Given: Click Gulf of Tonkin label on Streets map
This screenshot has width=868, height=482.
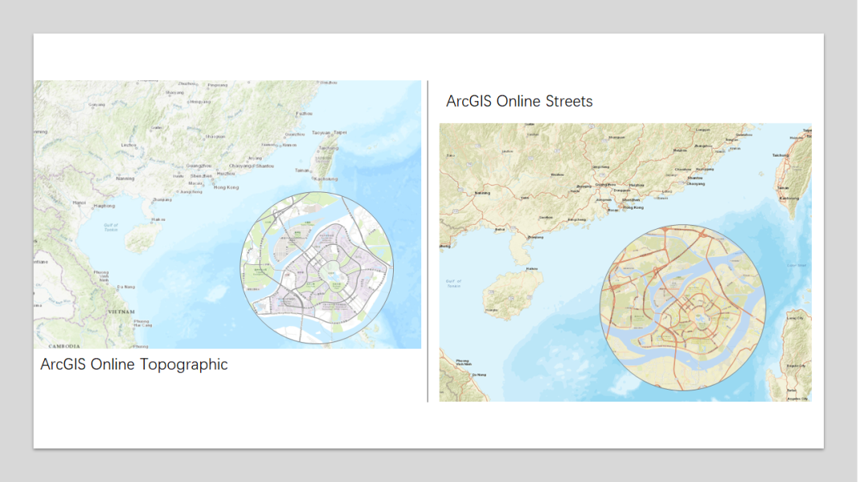Looking at the screenshot, I should tap(454, 284).
